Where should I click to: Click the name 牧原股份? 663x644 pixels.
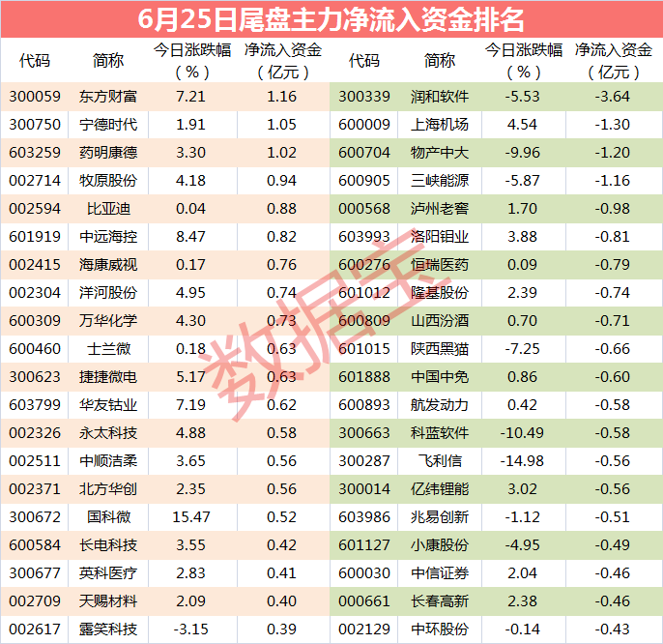tap(108, 181)
